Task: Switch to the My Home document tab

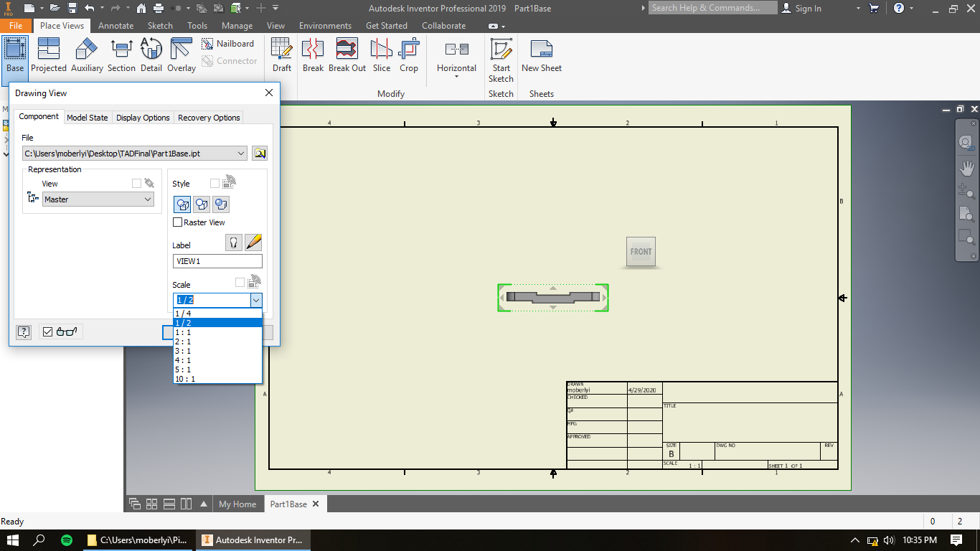Action: [237, 504]
